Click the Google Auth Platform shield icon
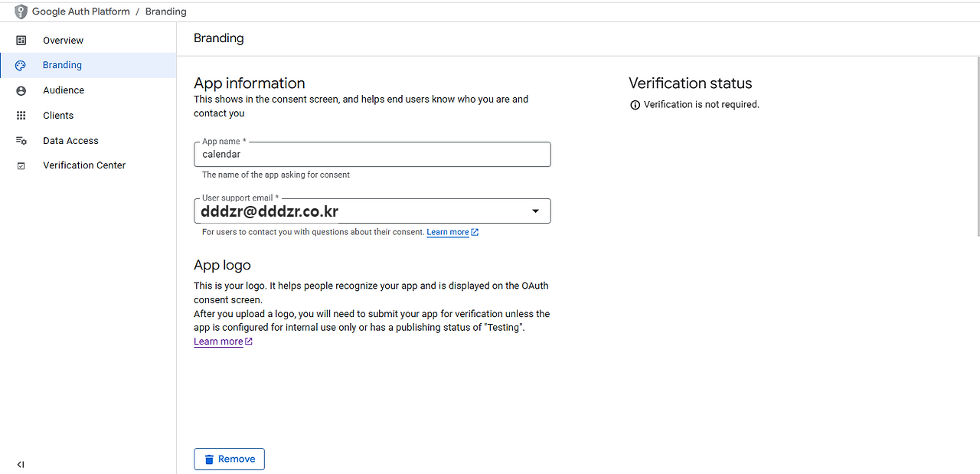The image size is (980, 474). [x=21, y=11]
